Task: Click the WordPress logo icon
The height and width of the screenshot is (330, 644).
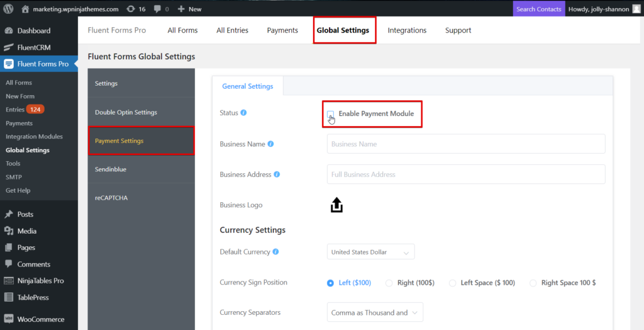Action: [x=9, y=9]
